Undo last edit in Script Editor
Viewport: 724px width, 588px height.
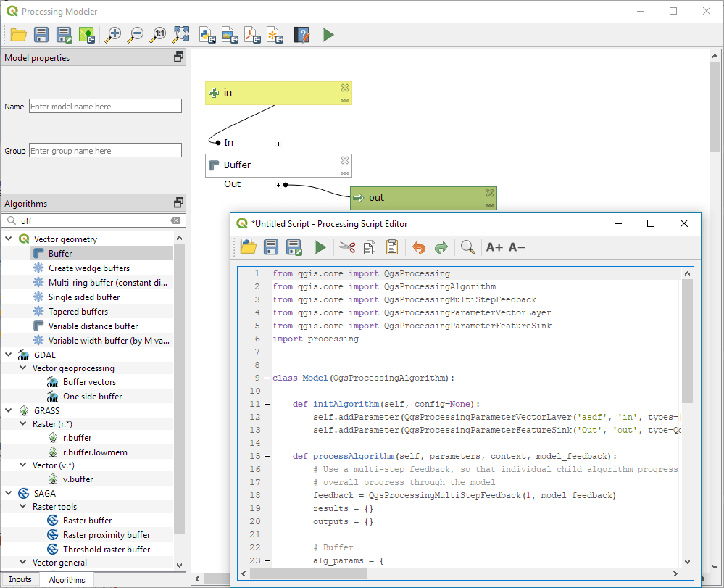pos(418,247)
